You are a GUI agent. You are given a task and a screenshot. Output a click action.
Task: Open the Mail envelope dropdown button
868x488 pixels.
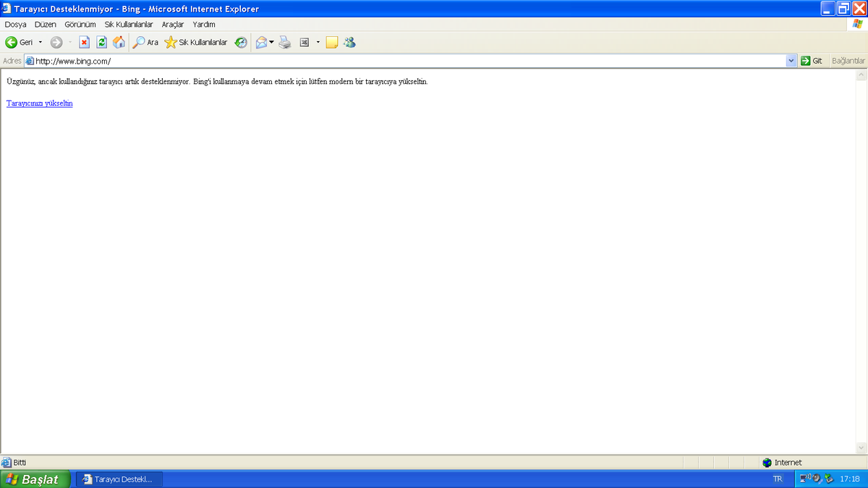pyautogui.click(x=265, y=42)
